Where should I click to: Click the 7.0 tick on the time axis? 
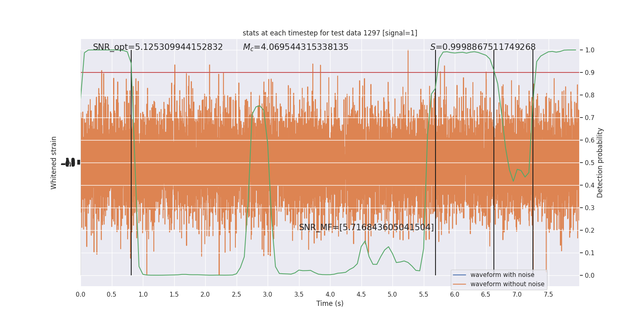click(x=517, y=295)
